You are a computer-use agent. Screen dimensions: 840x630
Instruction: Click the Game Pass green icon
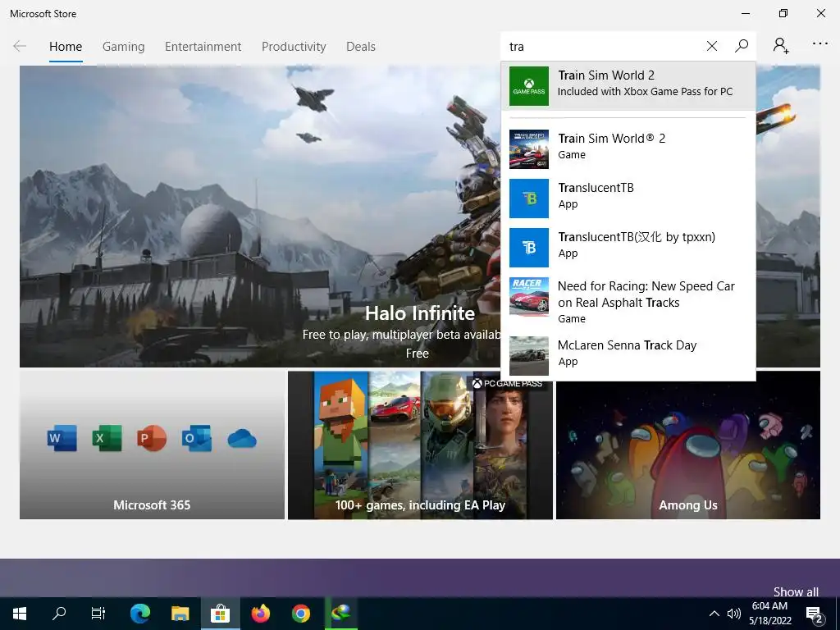529,86
